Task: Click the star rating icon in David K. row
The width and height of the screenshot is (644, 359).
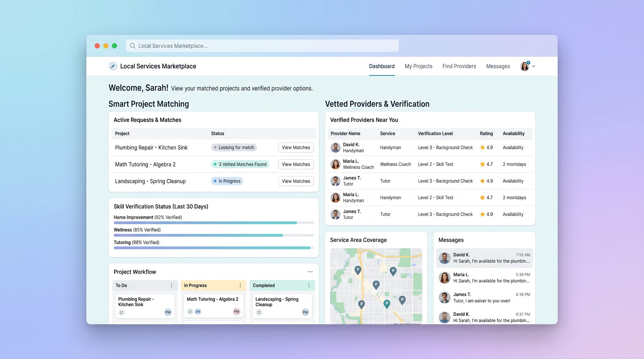Action: pos(483,147)
